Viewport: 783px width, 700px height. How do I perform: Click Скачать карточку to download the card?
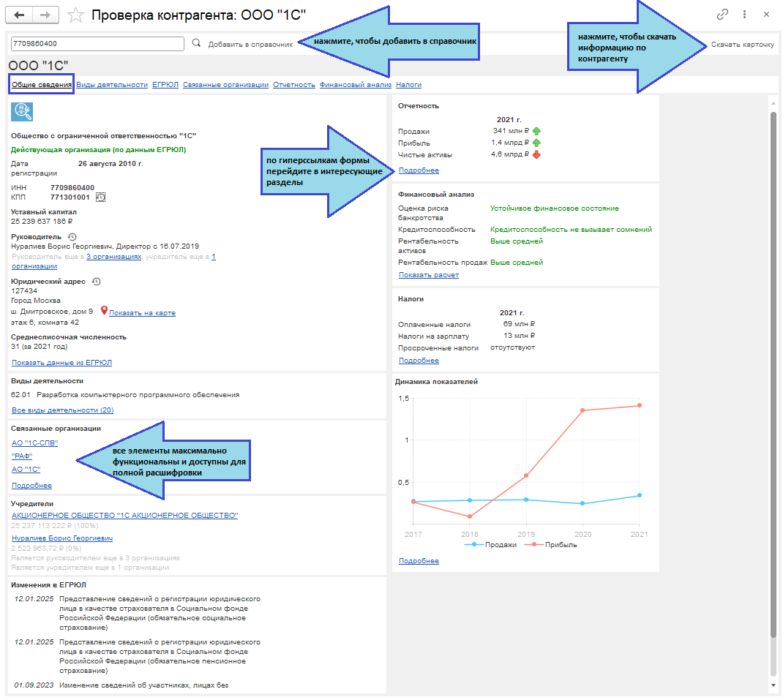pyautogui.click(x=743, y=45)
